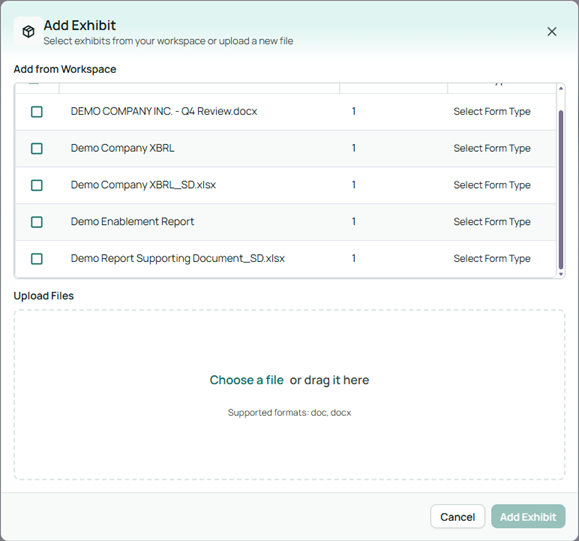Open Select Form Type for Demo Company XBRL

(x=492, y=148)
